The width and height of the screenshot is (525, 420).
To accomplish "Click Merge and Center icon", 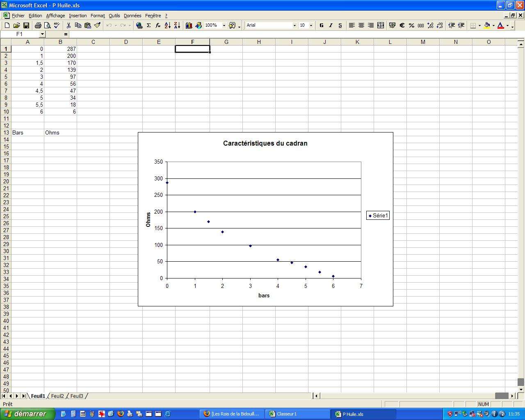I will 380,25.
